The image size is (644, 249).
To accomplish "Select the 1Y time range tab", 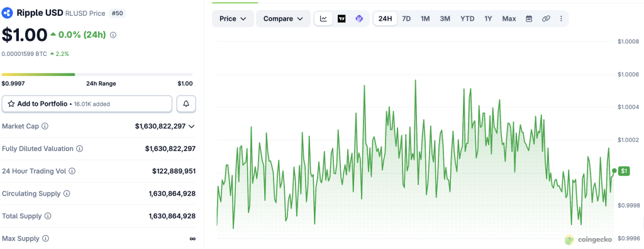I will click(488, 18).
